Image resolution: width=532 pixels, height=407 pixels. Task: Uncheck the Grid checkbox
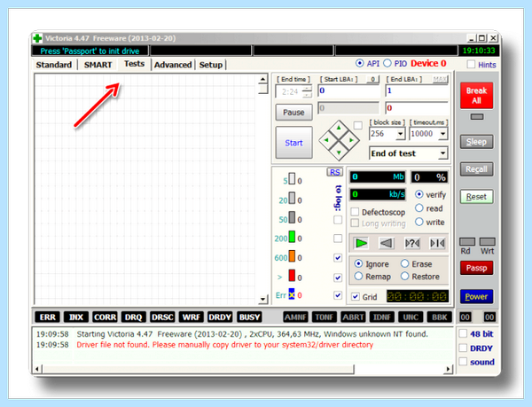[x=356, y=296]
